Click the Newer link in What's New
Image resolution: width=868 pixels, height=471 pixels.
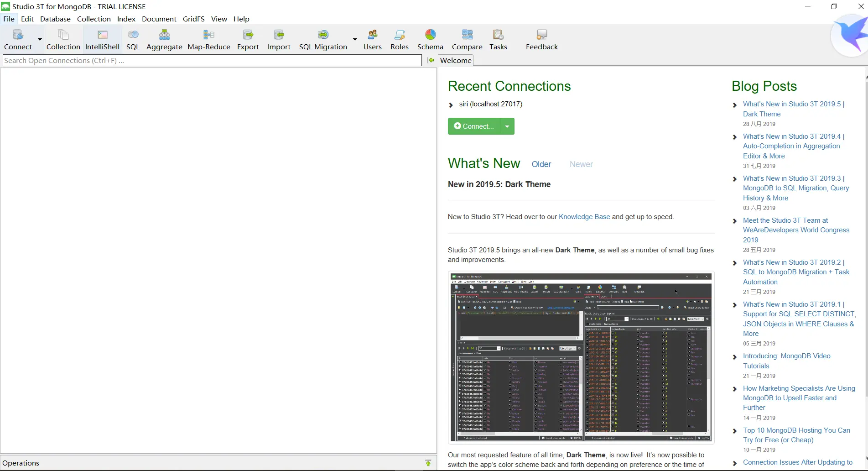pyautogui.click(x=581, y=164)
